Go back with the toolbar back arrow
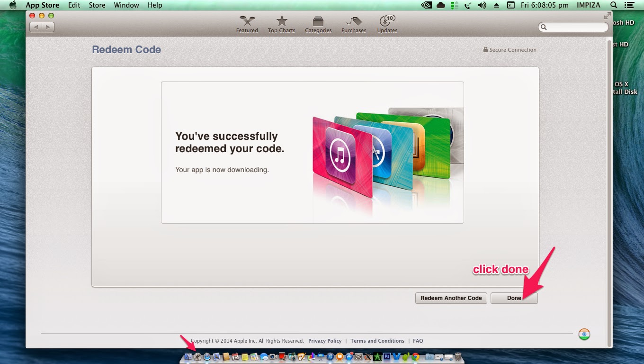Viewport: 644px width, 364px height. [36, 27]
